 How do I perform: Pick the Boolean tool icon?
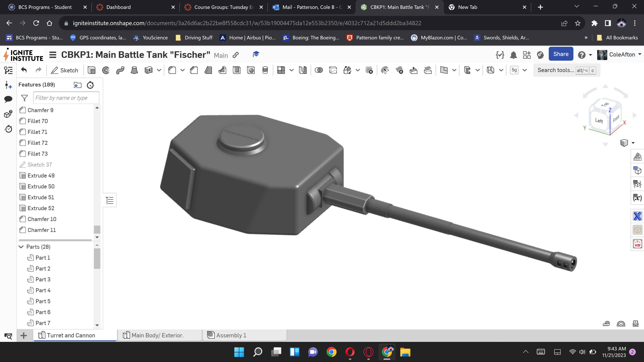(x=318, y=70)
